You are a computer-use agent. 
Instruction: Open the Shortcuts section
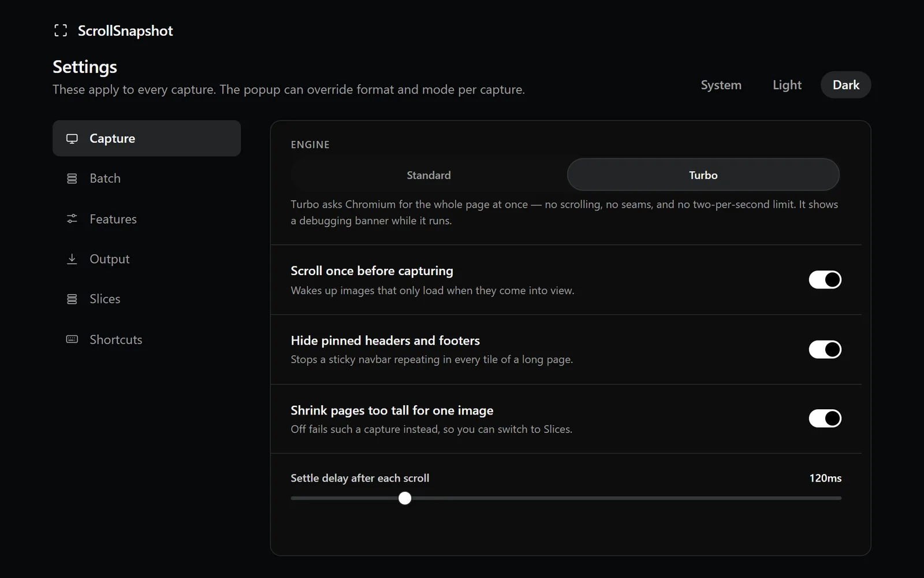[147, 339]
